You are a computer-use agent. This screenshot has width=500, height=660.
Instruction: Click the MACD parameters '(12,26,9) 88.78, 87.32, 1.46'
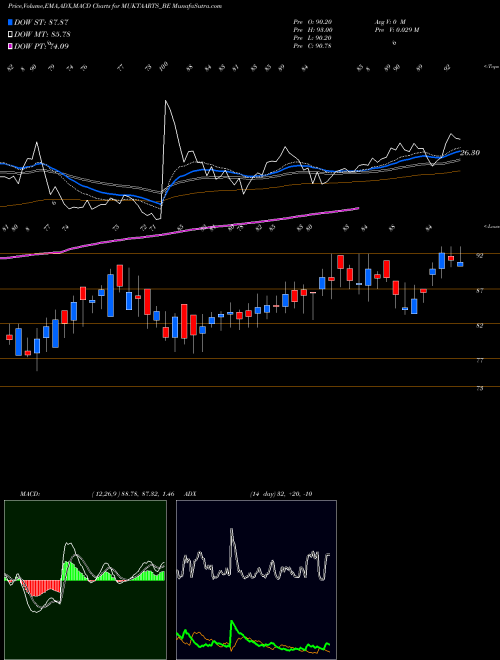pyautogui.click(x=133, y=494)
